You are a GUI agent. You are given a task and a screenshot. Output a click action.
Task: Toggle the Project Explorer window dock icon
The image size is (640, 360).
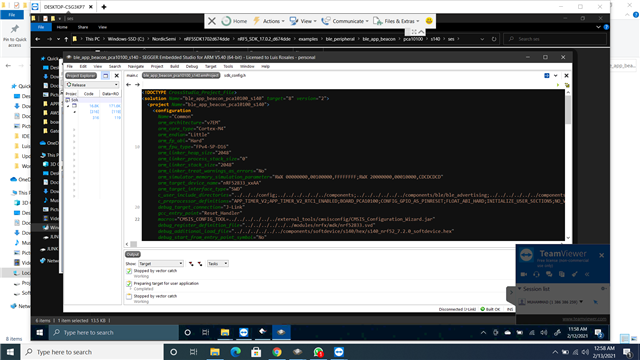(105, 76)
